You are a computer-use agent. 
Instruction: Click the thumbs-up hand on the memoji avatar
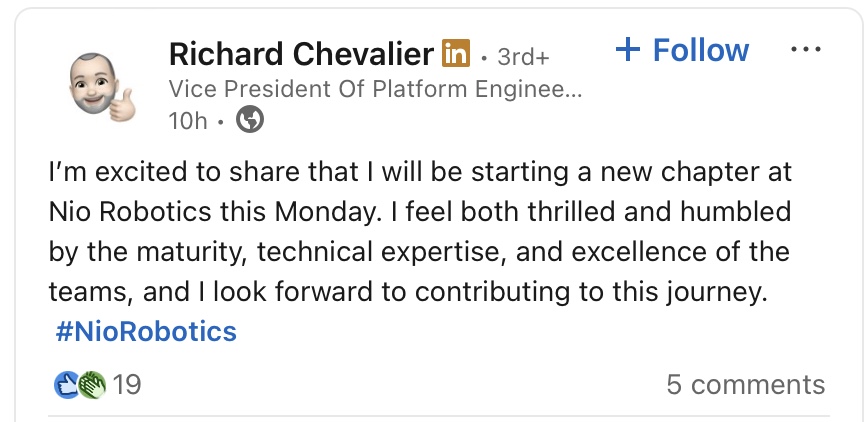click(x=123, y=102)
